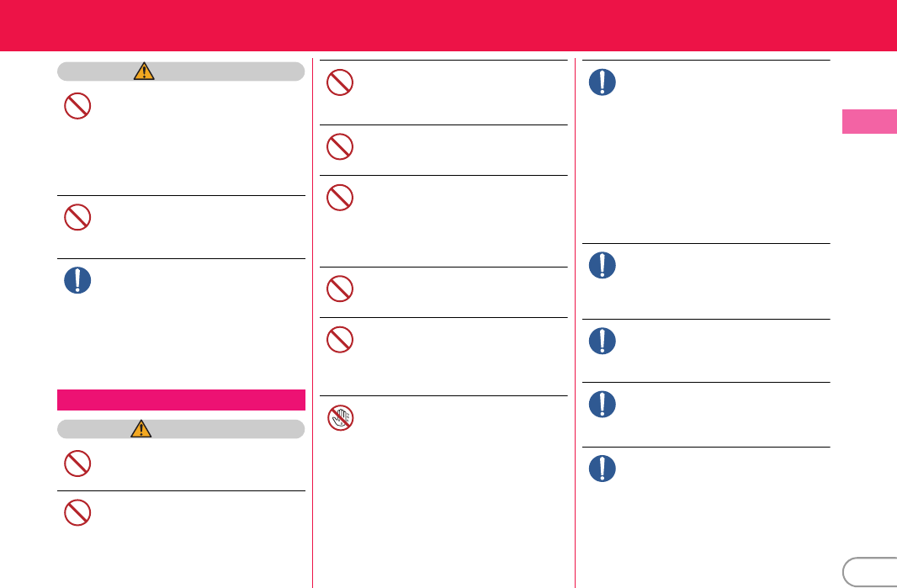Click the third prohibition icon in the middle column

tap(340, 198)
